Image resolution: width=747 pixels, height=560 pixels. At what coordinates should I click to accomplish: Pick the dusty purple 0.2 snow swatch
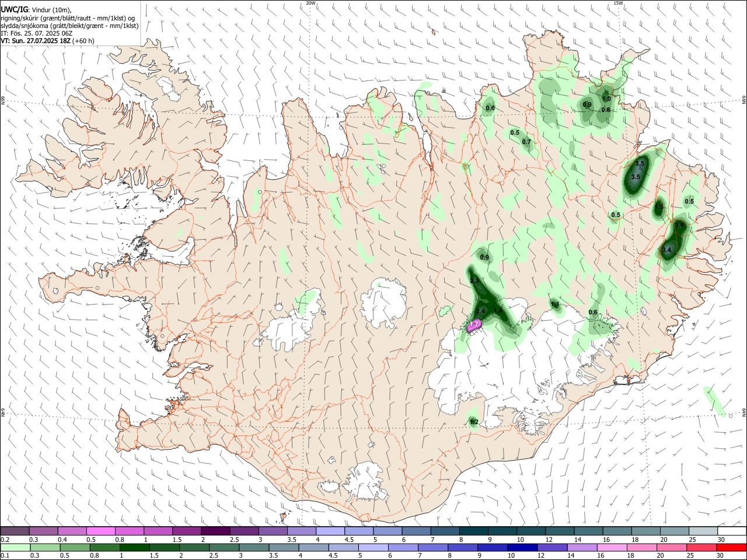click(15, 531)
